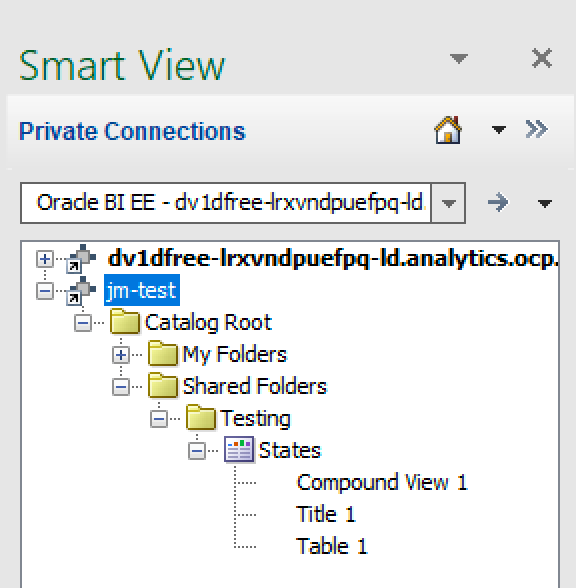The image size is (576, 588).
Task: Open the Oracle BI EE connection combo box arrow
Action: (x=448, y=203)
